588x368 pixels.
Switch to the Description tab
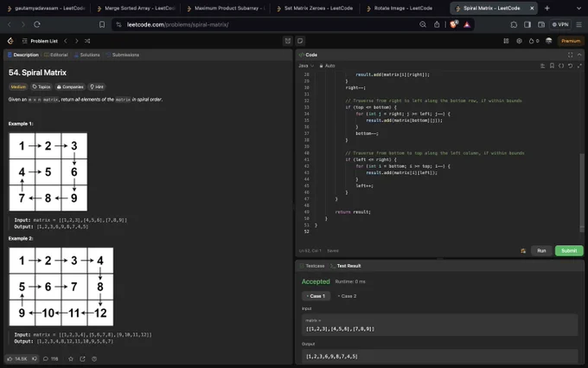pyautogui.click(x=23, y=55)
